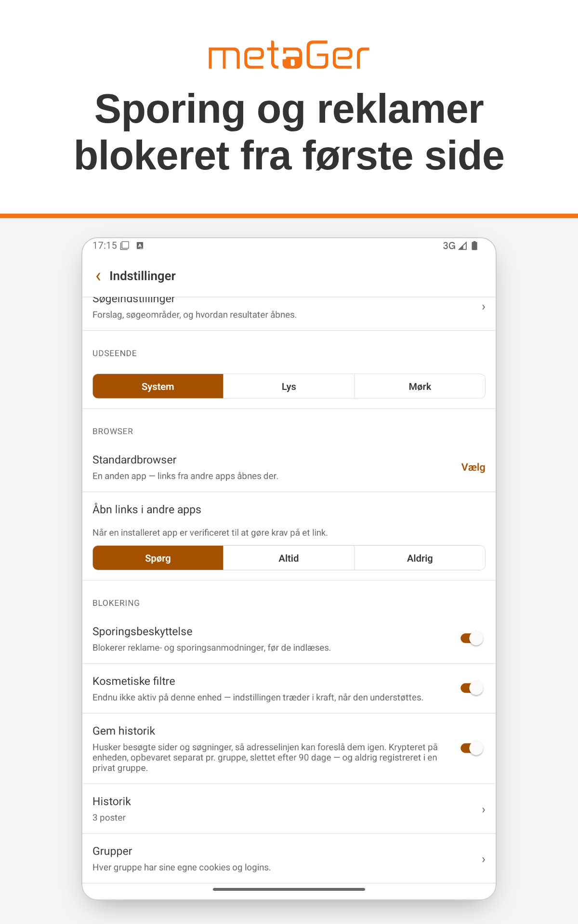Choose Aldrig for opening links

420,558
